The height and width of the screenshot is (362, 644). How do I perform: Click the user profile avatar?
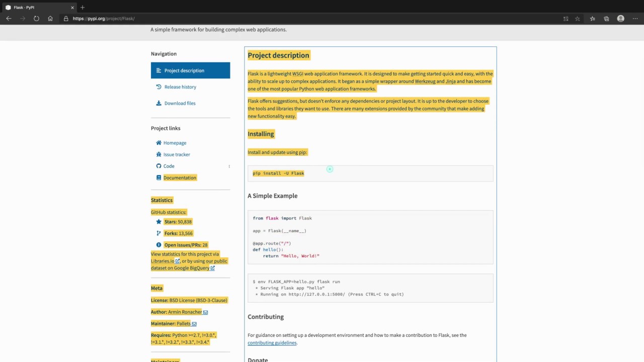pyautogui.click(x=621, y=19)
